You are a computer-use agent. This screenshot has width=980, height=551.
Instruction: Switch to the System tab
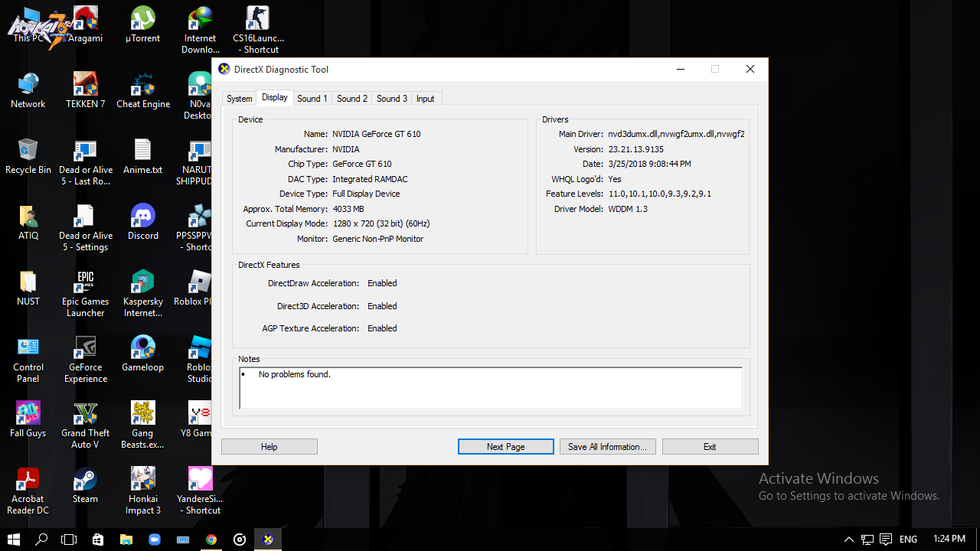239,99
